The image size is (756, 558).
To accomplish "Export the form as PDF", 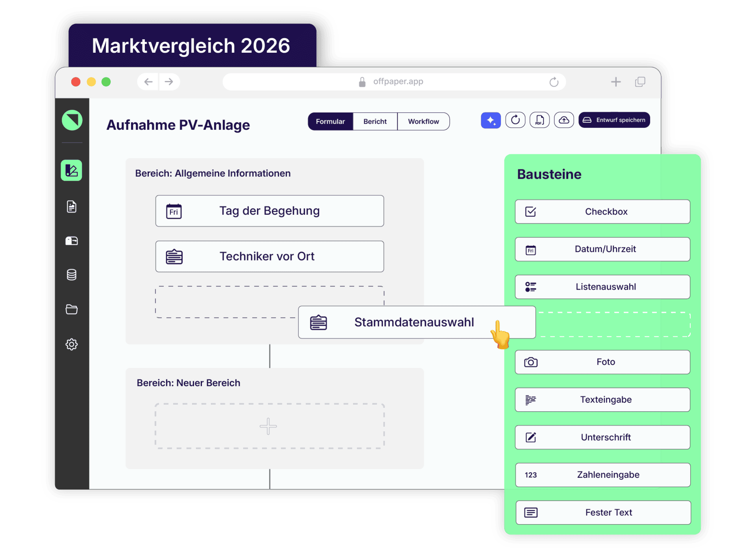I will [539, 120].
